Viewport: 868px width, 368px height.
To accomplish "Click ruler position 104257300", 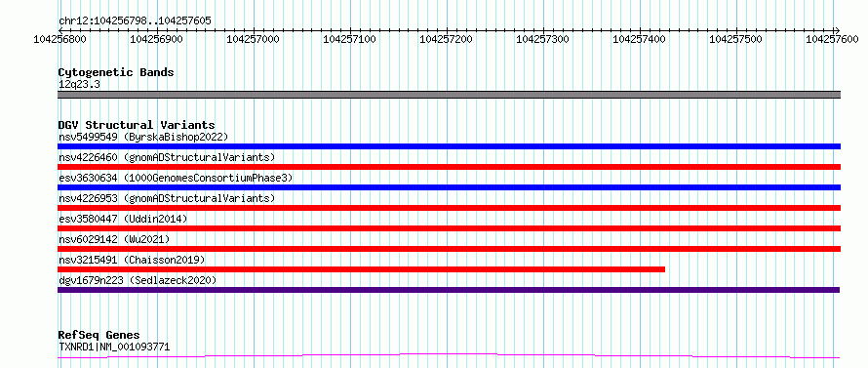I will (542, 39).
